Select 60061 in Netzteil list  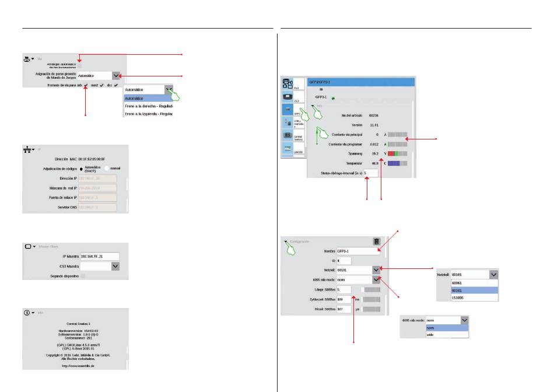point(475,283)
